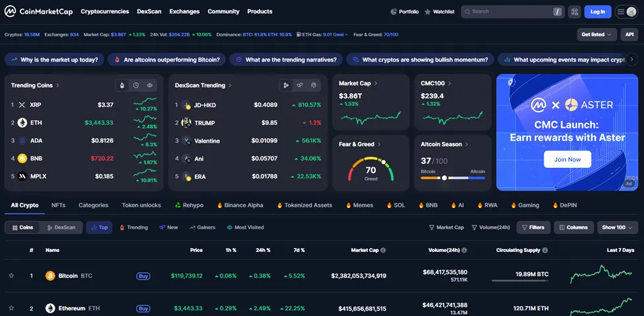
Task: Expand Trending Coins chevron header
Action: coord(35,85)
